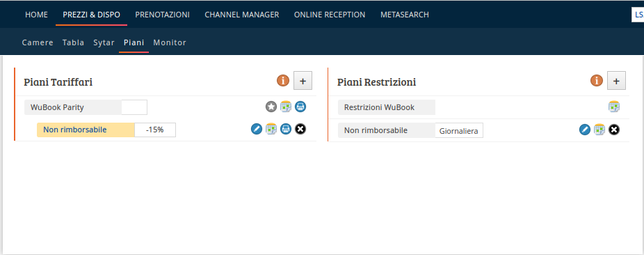Open calendar for Restrizioni WuBook
The height and width of the screenshot is (255, 644).
[x=614, y=107]
